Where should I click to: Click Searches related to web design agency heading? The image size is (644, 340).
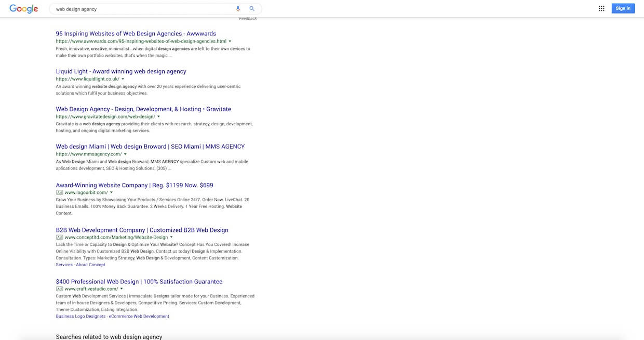tap(109, 336)
